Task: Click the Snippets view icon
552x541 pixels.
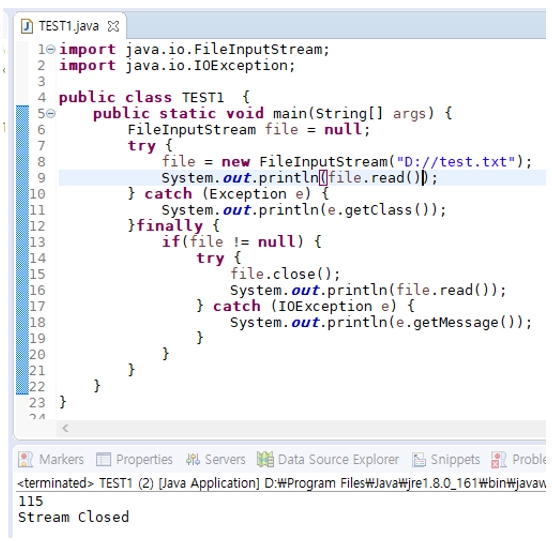Action: [x=419, y=459]
